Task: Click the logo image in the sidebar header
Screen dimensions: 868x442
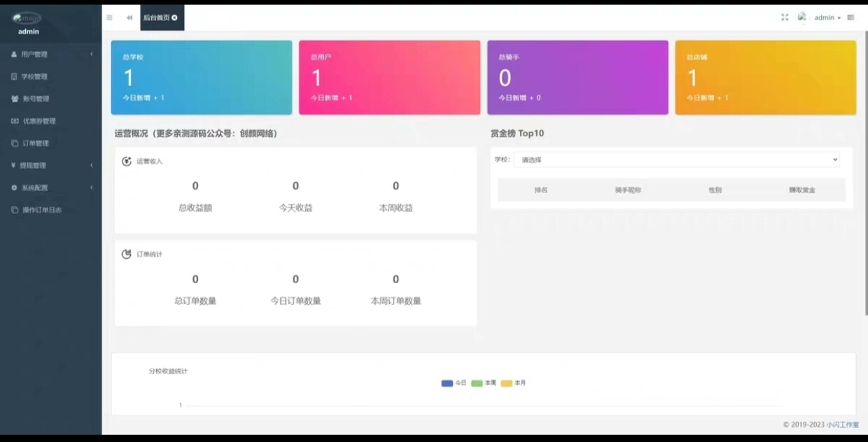Action: [x=27, y=18]
